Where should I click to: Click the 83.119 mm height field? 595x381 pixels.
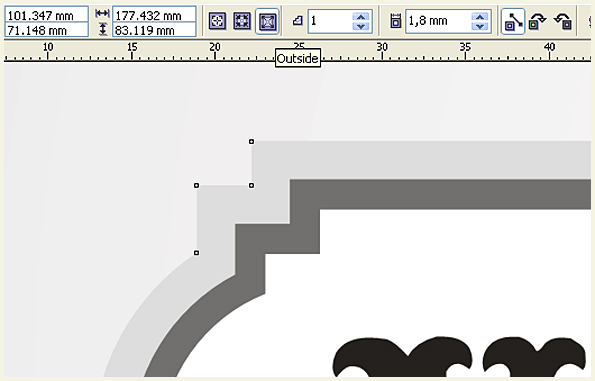154,30
